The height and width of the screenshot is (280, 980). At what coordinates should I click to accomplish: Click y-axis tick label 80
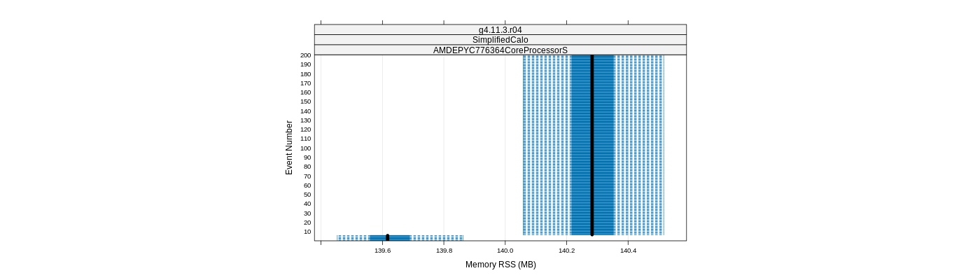[307, 167]
